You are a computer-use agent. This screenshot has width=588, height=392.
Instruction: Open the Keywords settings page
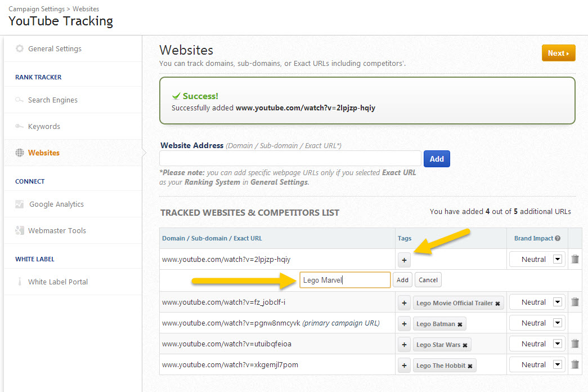click(x=44, y=127)
